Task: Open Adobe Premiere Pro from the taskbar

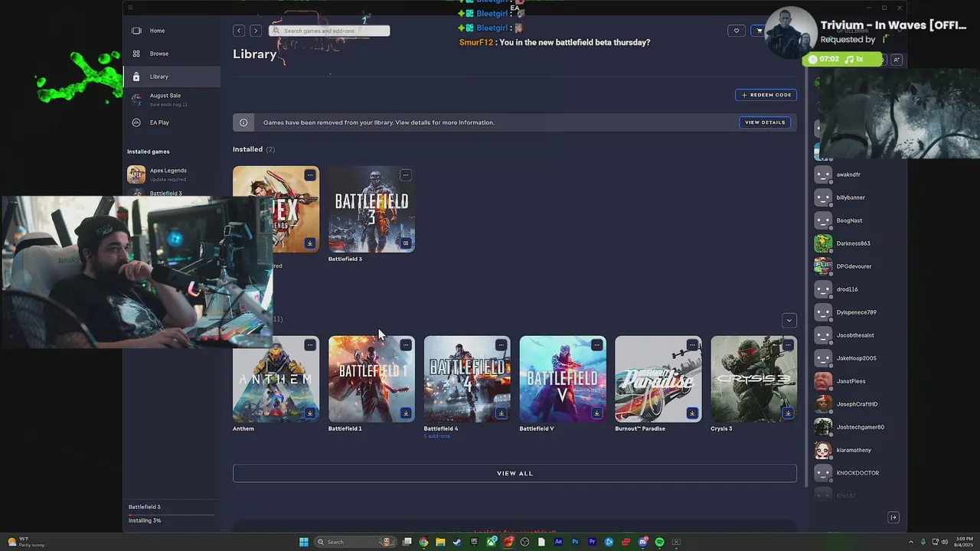Action: 592,542
